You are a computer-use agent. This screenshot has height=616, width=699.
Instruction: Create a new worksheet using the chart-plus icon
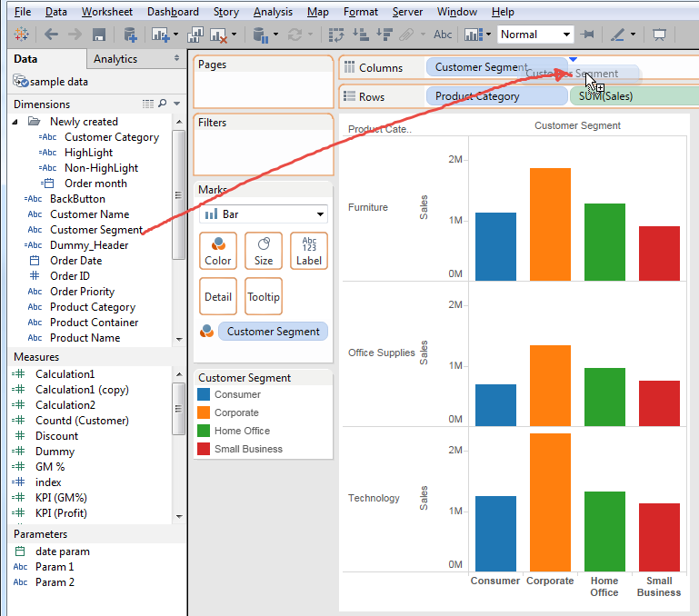click(160, 35)
